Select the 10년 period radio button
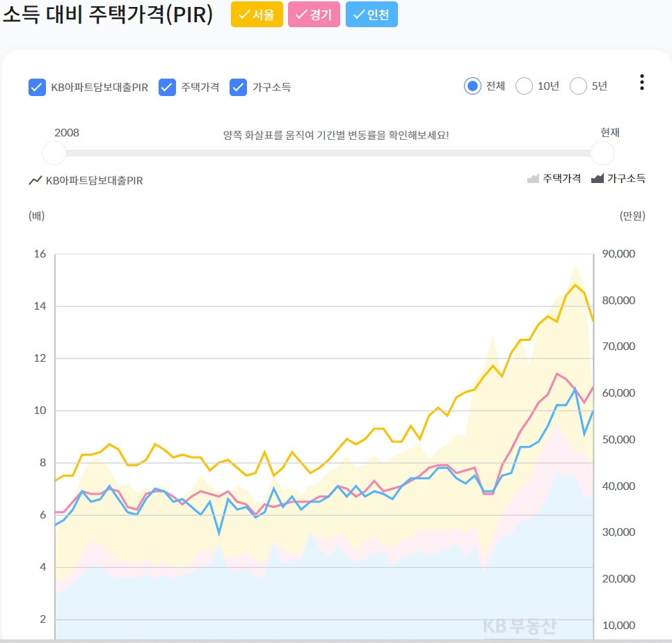Image resolution: width=672 pixels, height=643 pixels. (x=524, y=86)
